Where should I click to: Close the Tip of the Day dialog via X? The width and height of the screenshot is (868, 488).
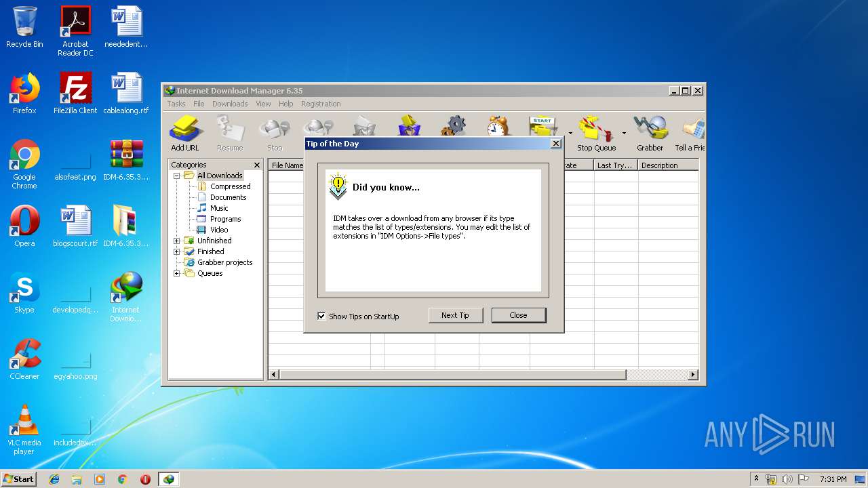tap(556, 144)
